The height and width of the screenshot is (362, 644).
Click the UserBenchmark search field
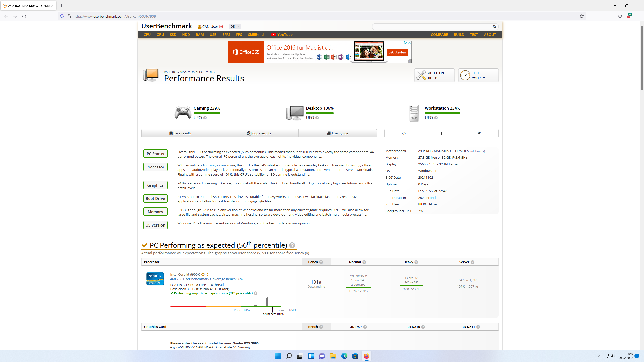(431, 26)
